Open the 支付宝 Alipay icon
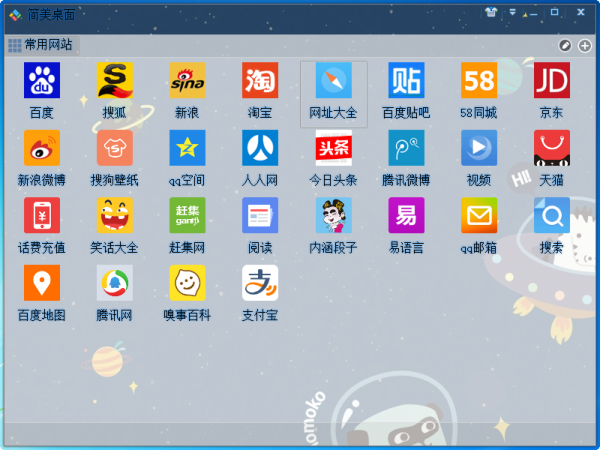Image resolution: width=600 pixels, height=450 pixels. [x=260, y=283]
